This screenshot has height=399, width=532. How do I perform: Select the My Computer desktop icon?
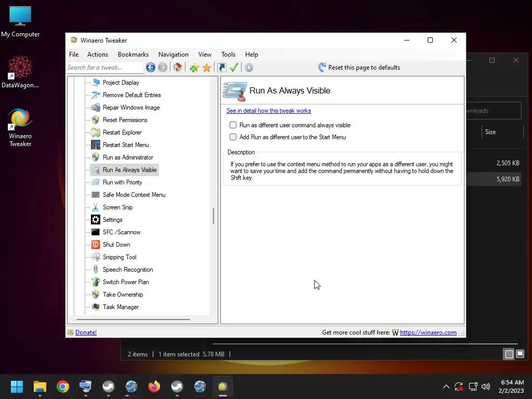point(20,21)
